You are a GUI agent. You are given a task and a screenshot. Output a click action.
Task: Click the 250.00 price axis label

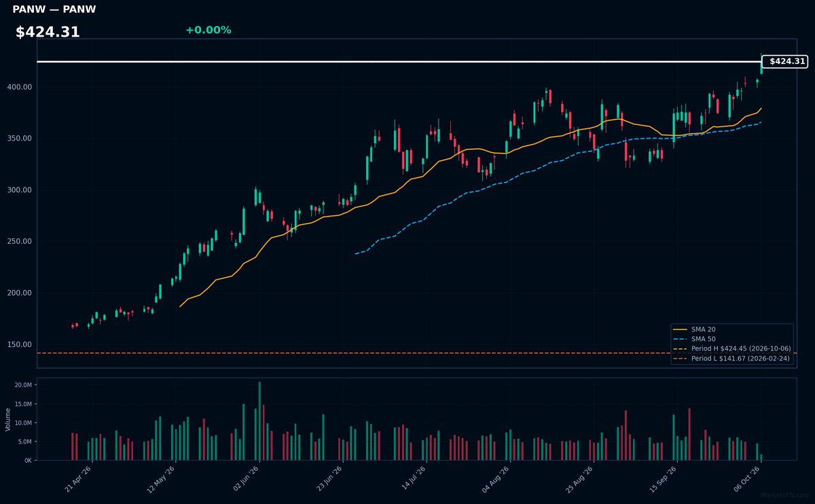point(21,241)
